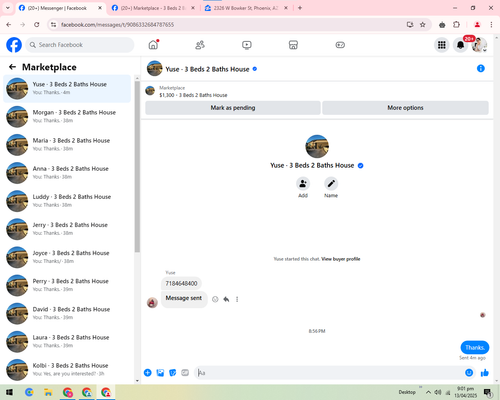Open the tab search dropdown arrow
Viewport: 500px width, 400px height.
(8, 8)
